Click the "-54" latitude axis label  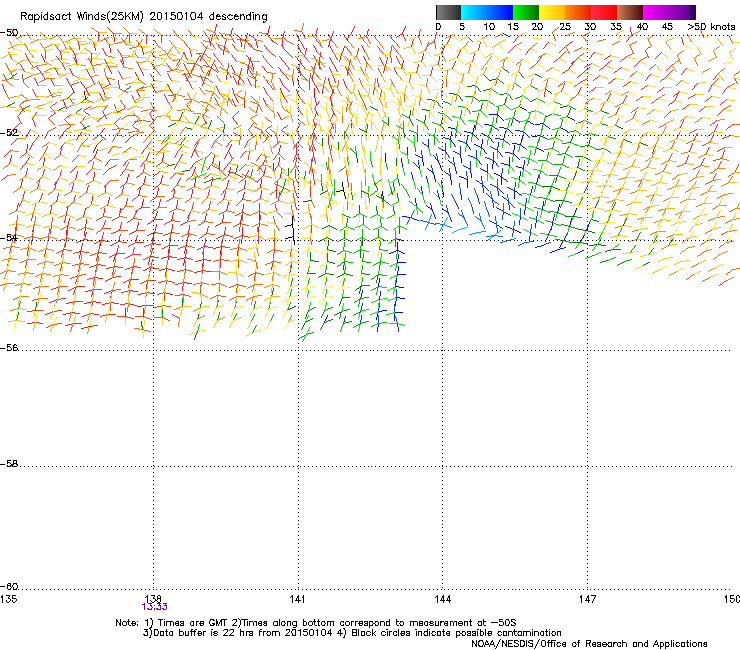(9, 237)
